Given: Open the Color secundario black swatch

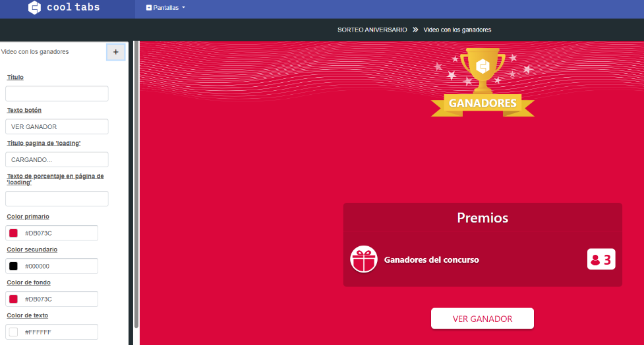Looking at the screenshot, I should tap(14, 266).
